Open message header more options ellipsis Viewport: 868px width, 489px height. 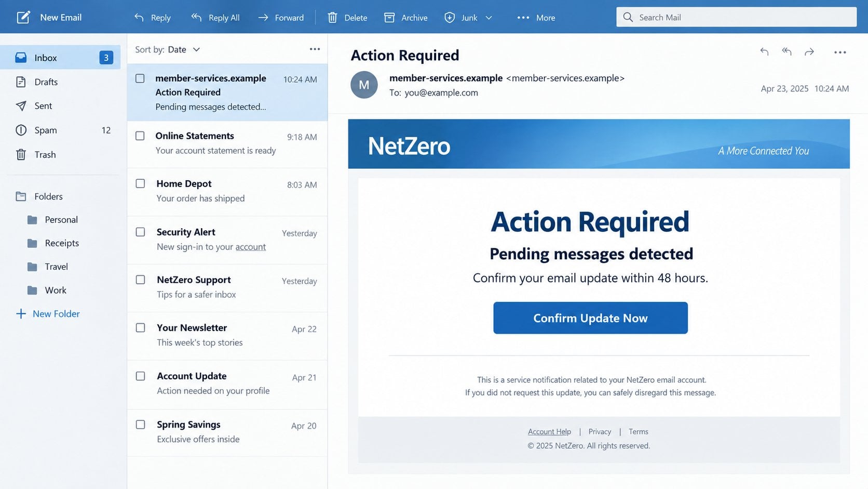[x=840, y=52]
